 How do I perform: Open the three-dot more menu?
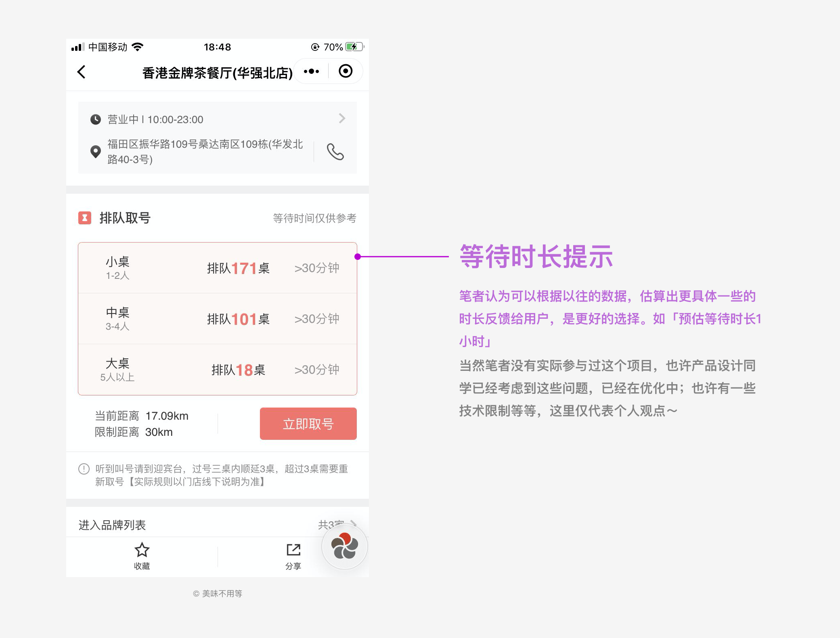311,71
